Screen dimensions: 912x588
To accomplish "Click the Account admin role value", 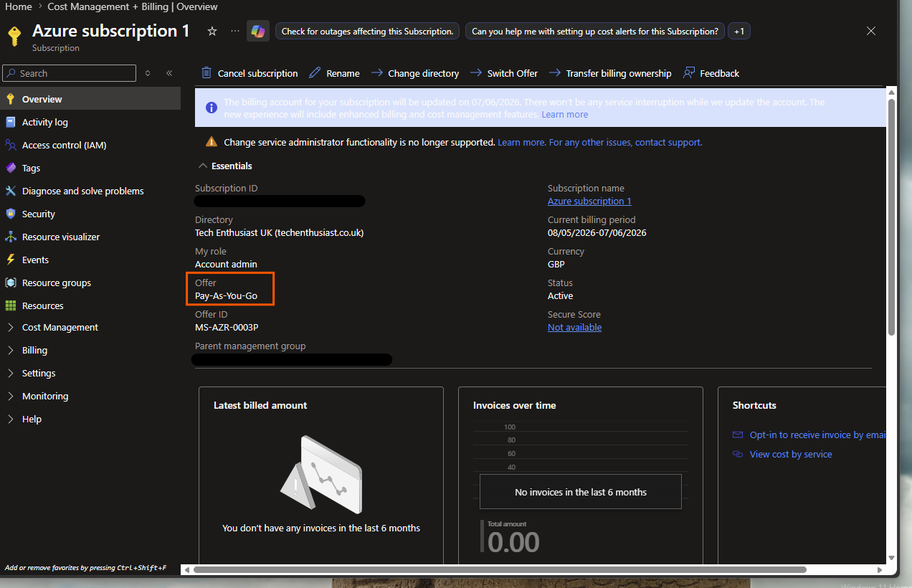I will (226, 265).
